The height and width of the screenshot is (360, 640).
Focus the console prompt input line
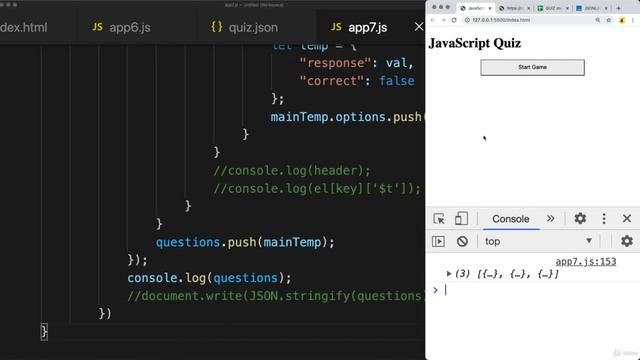click(539, 290)
